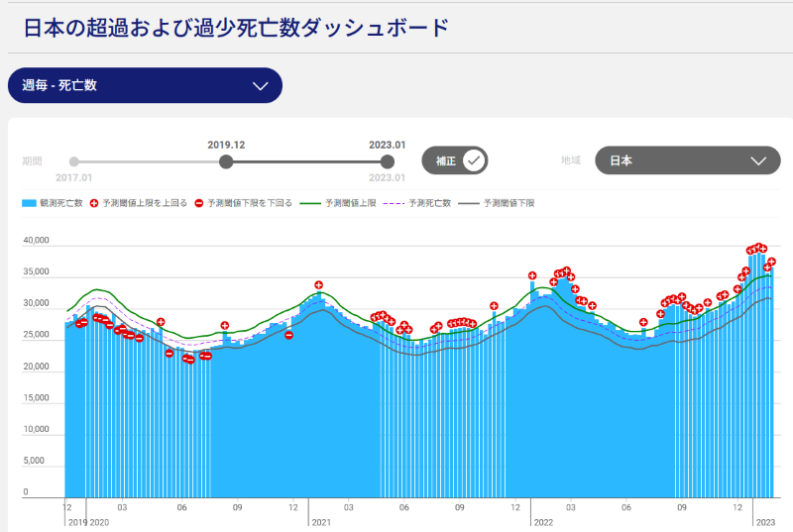Screen dimensions: 793x532
Task: Toggle the 補正 adjustment switch
Action: (x=455, y=160)
